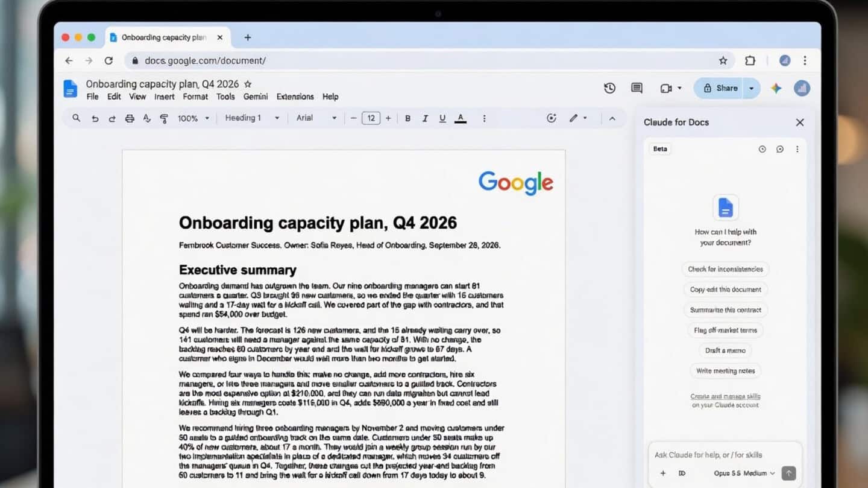Open the browser extensions puzzle icon
This screenshot has width=868, height=488.
pyautogui.click(x=750, y=60)
